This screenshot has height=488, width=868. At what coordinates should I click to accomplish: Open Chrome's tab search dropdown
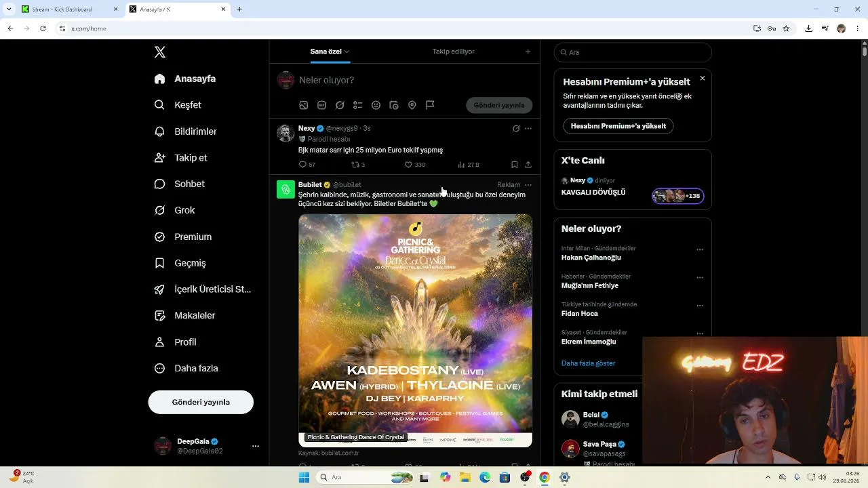coord(9,9)
